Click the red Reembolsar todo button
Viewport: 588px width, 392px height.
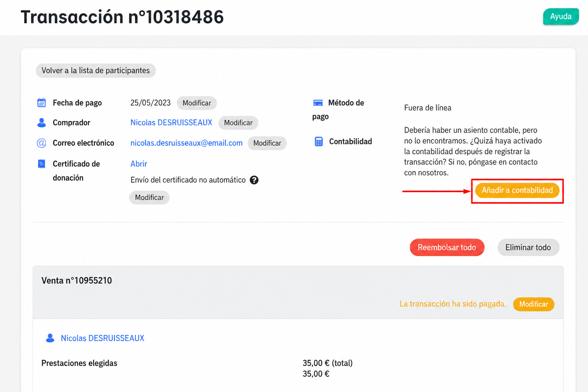click(x=447, y=247)
